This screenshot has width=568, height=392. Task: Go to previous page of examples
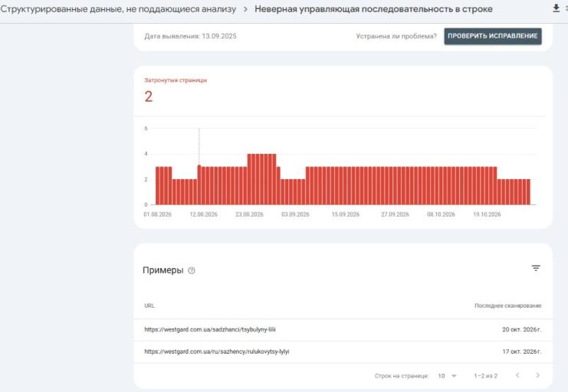pyautogui.click(x=517, y=375)
